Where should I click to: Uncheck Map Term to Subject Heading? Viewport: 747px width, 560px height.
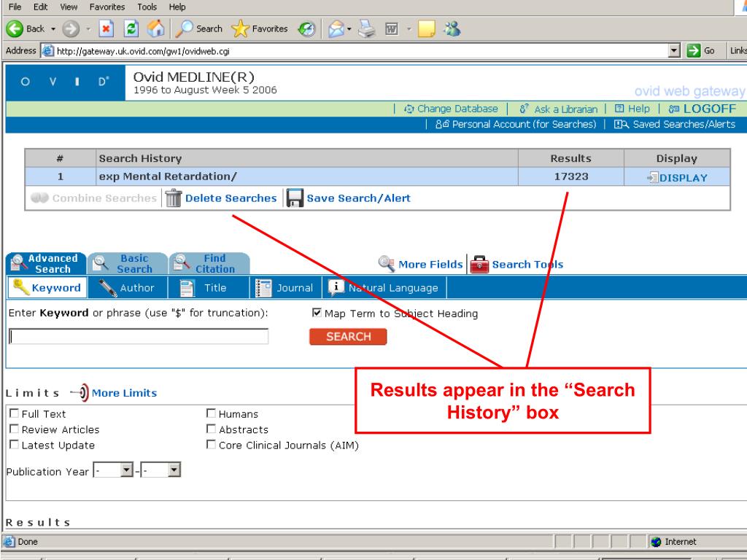point(317,312)
